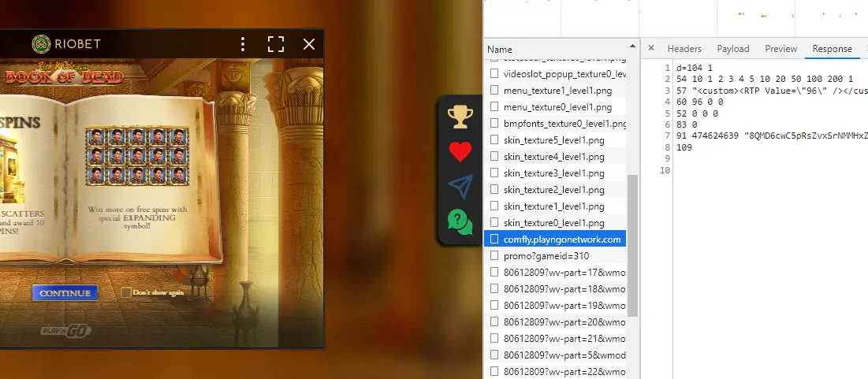868x379 pixels.
Task: Select videoslot_popup_texture0 request row
Action: [x=555, y=73]
